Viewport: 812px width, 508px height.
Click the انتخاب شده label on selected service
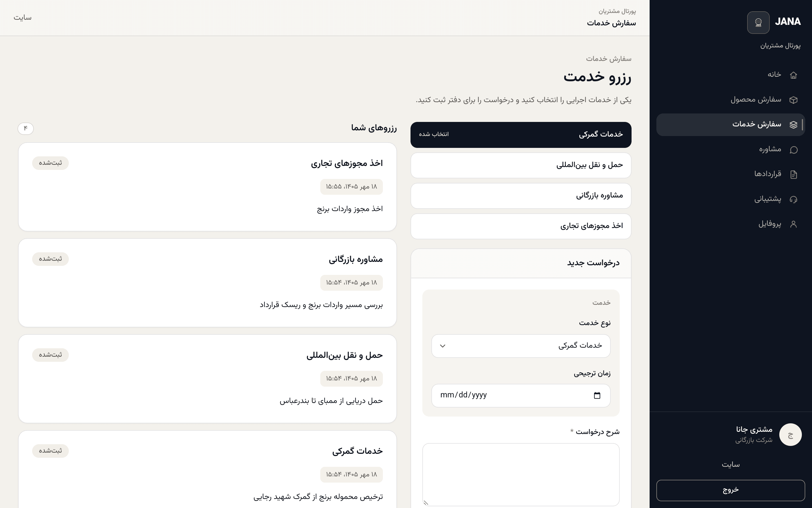coord(434,134)
